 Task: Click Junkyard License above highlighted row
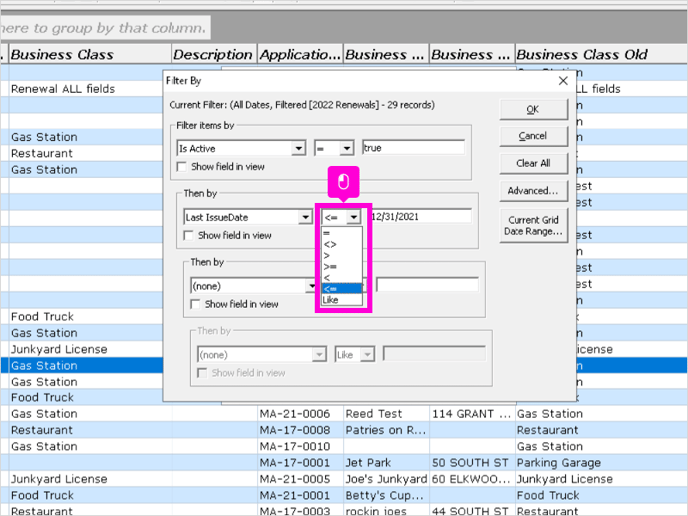pyautogui.click(x=86, y=349)
